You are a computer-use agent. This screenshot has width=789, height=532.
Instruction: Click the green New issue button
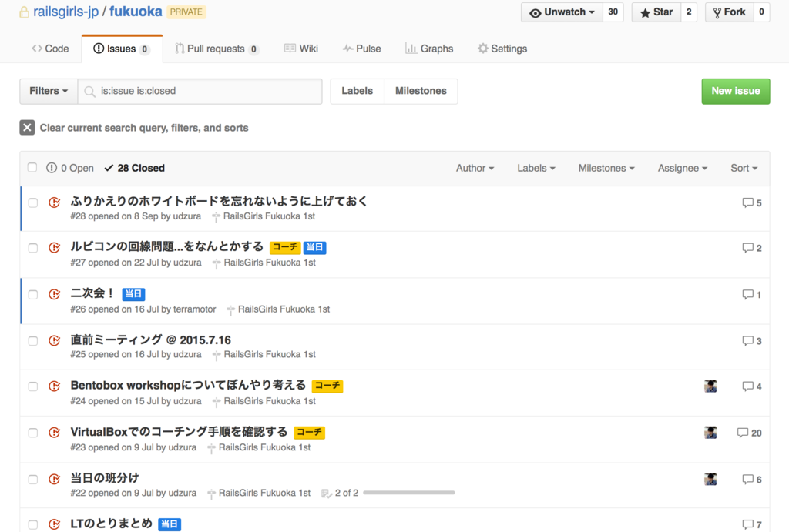coord(736,91)
